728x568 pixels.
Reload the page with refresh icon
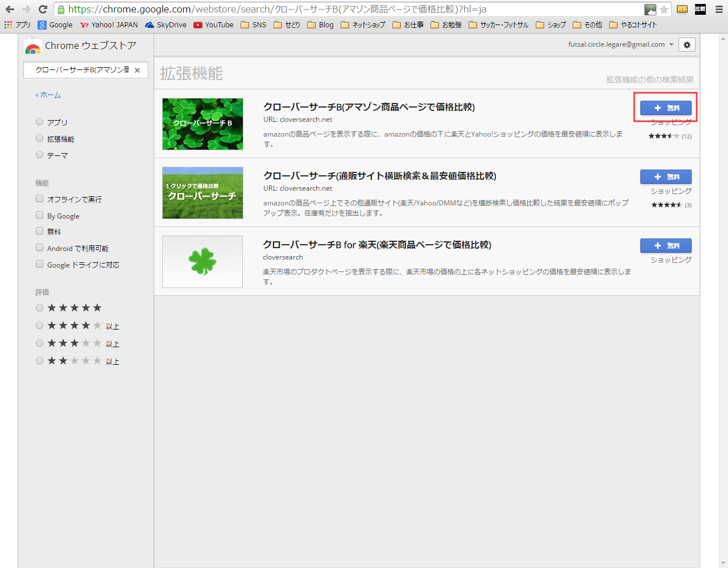pyautogui.click(x=43, y=9)
